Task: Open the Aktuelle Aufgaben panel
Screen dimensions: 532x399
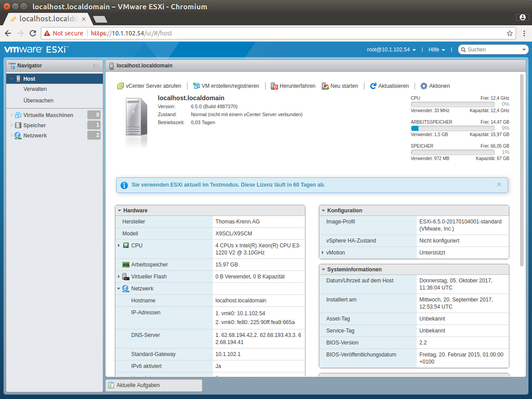Action: click(x=154, y=385)
